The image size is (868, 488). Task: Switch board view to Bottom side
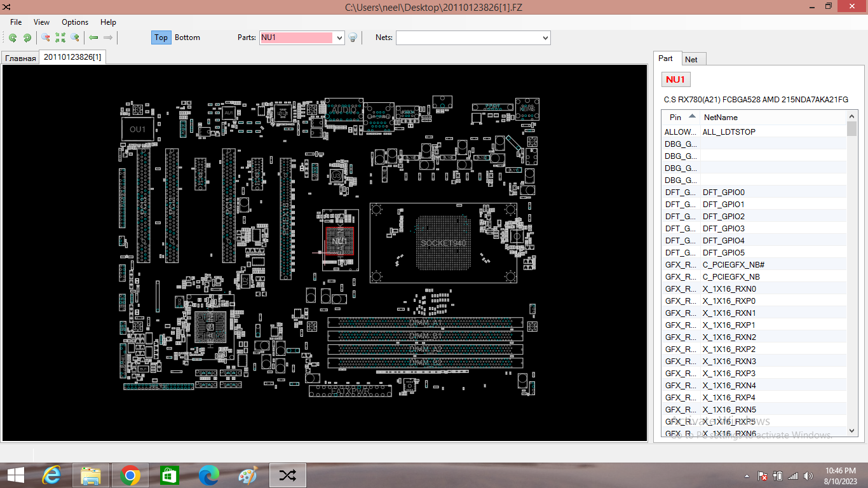click(x=187, y=37)
